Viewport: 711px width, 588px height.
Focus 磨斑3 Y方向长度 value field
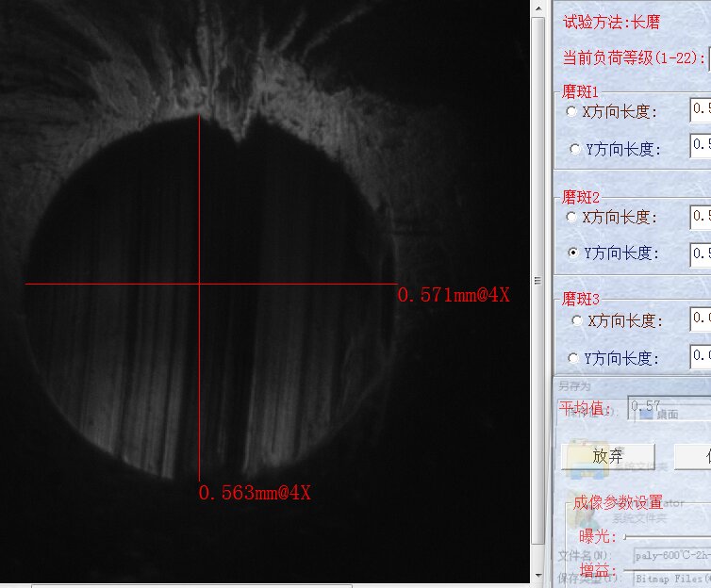[700, 356]
